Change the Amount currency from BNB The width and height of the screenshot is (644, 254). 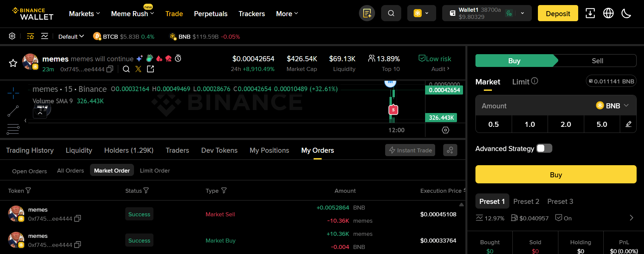pos(612,106)
